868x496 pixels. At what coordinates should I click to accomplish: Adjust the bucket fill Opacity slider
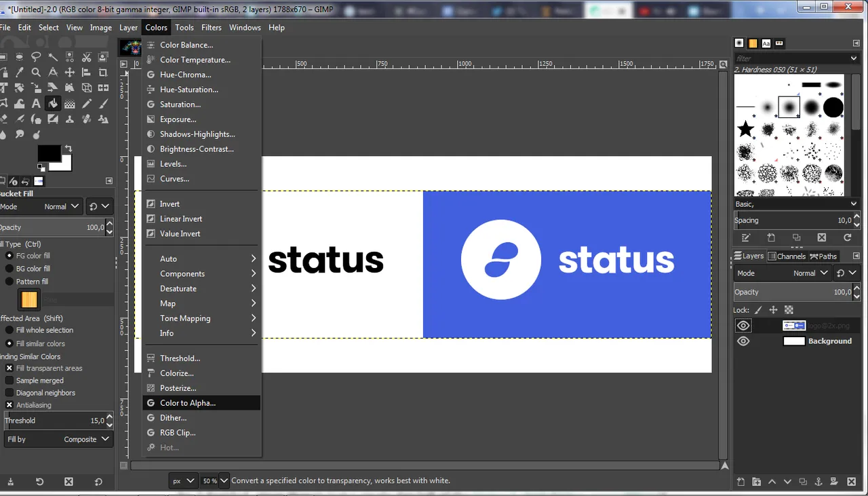[52, 227]
